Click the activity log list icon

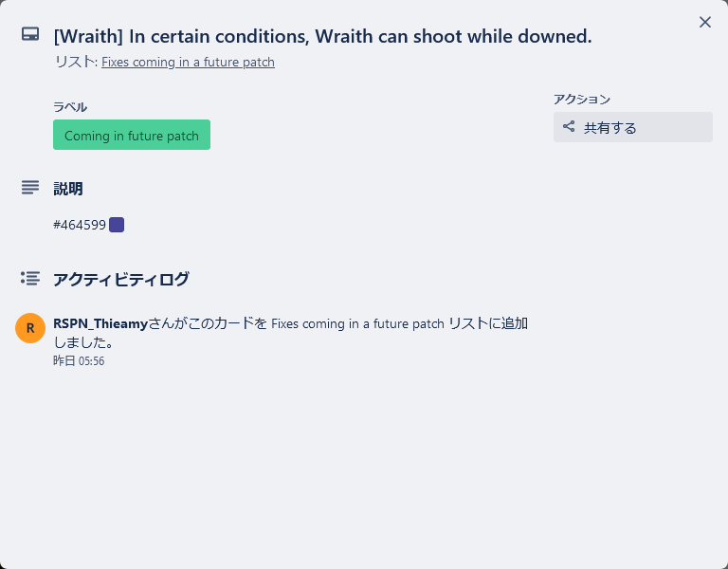30,279
